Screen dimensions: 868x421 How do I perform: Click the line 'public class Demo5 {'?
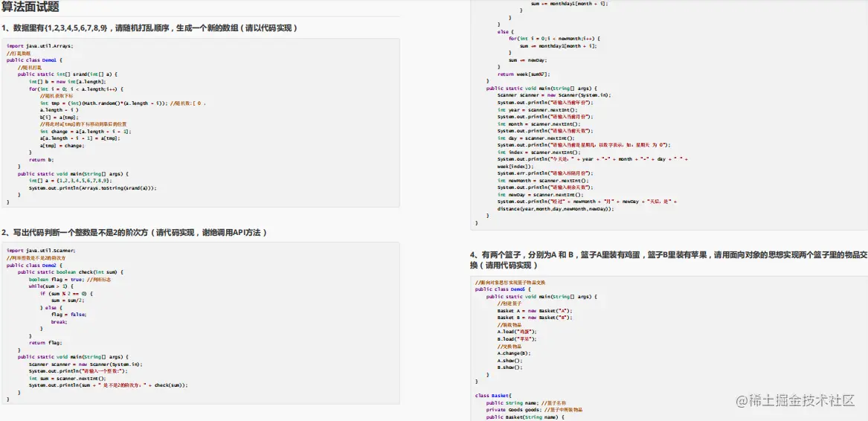504,289
